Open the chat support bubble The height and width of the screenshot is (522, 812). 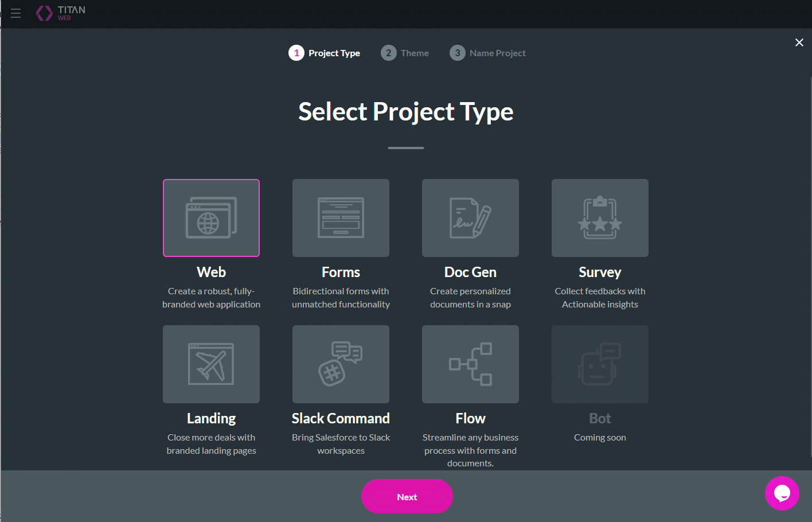point(782,493)
